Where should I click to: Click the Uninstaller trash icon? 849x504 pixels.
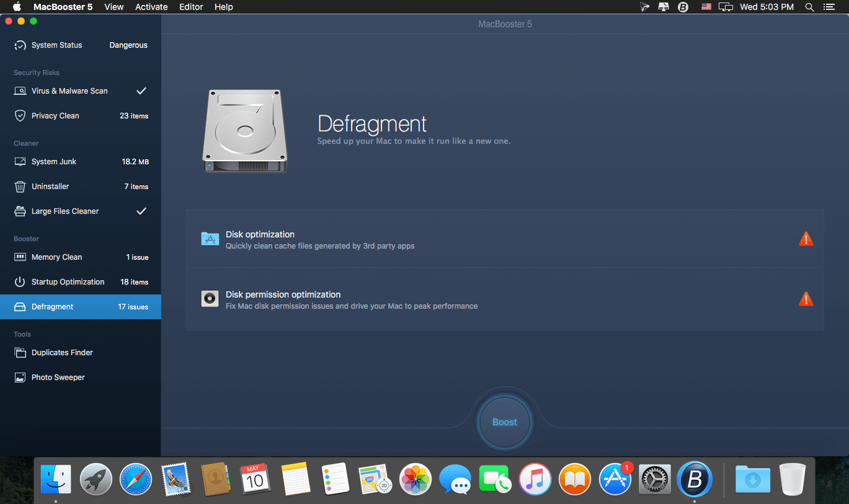click(x=20, y=187)
